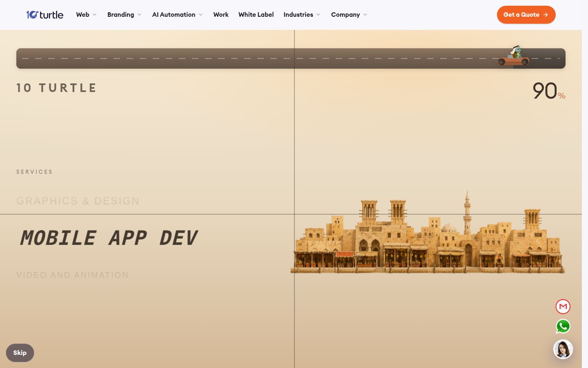Expand the Web dropdown menu
This screenshot has width=588, height=368.
(87, 15)
